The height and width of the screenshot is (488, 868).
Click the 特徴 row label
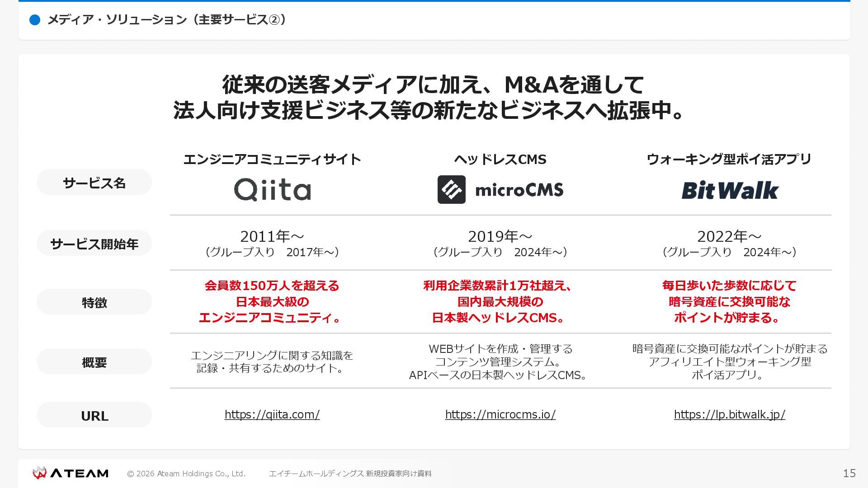point(94,302)
